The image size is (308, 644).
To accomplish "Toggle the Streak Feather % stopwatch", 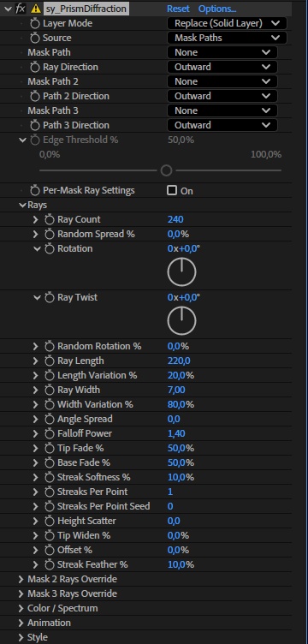I will pyautogui.click(x=50, y=564).
